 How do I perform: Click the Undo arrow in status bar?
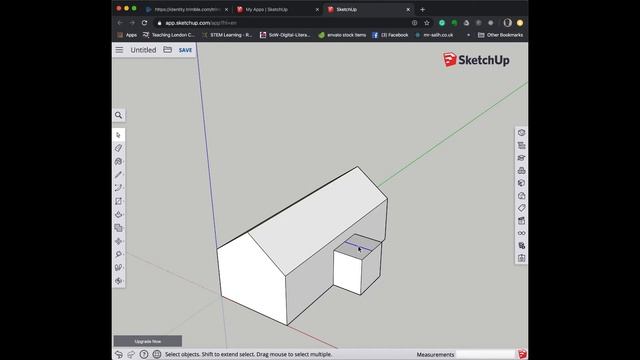pos(119,354)
